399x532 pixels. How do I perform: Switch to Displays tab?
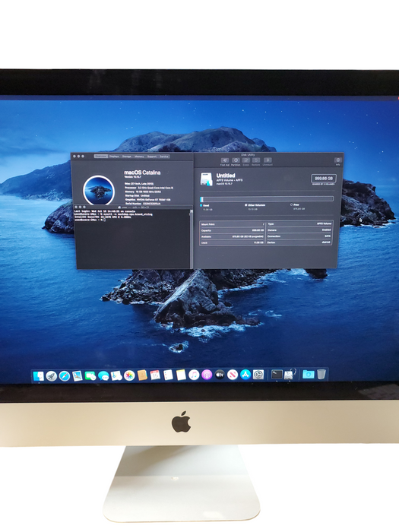tap(114, 157)
